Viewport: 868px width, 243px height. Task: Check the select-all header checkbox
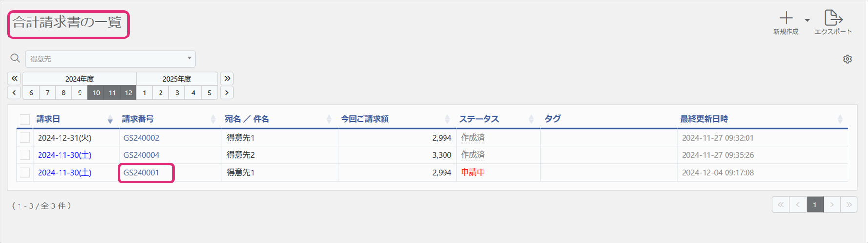pyautogui.click(x=25, y=119)
